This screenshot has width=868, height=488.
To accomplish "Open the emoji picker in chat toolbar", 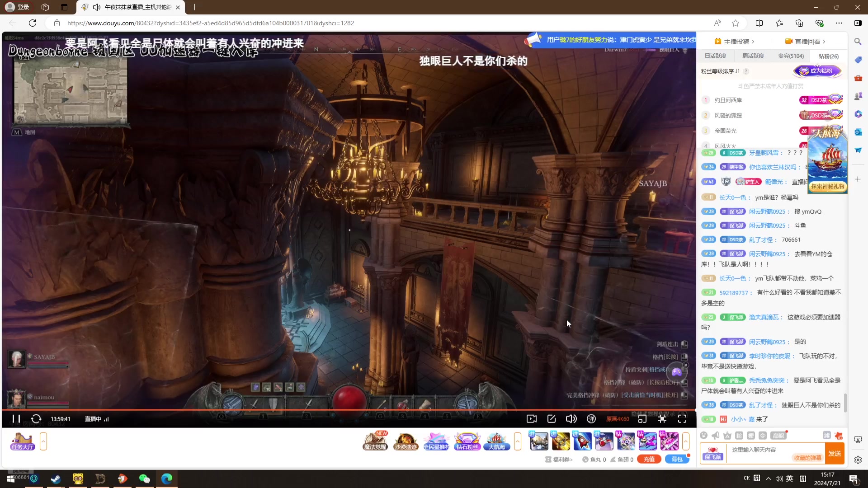I will [703, 435].
